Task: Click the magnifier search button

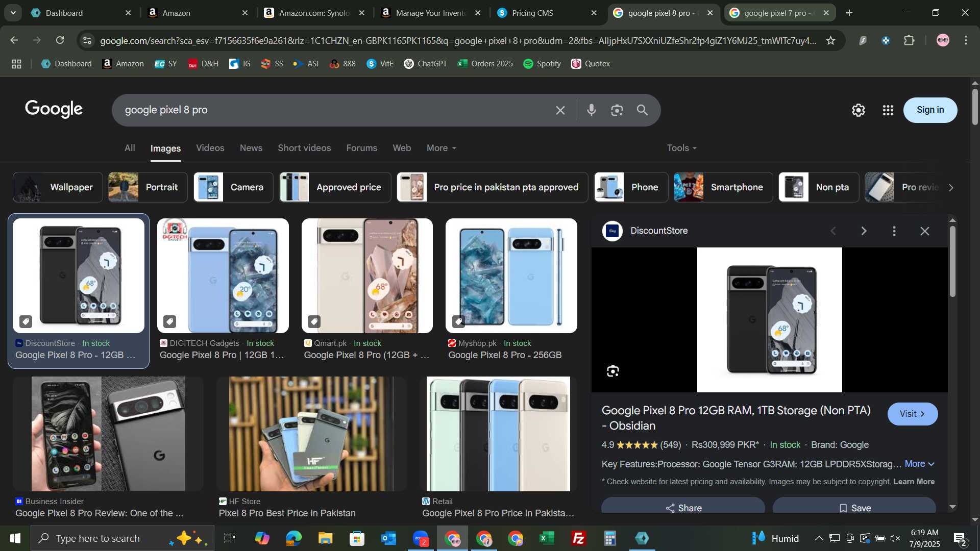Action: tap(642, 110)
